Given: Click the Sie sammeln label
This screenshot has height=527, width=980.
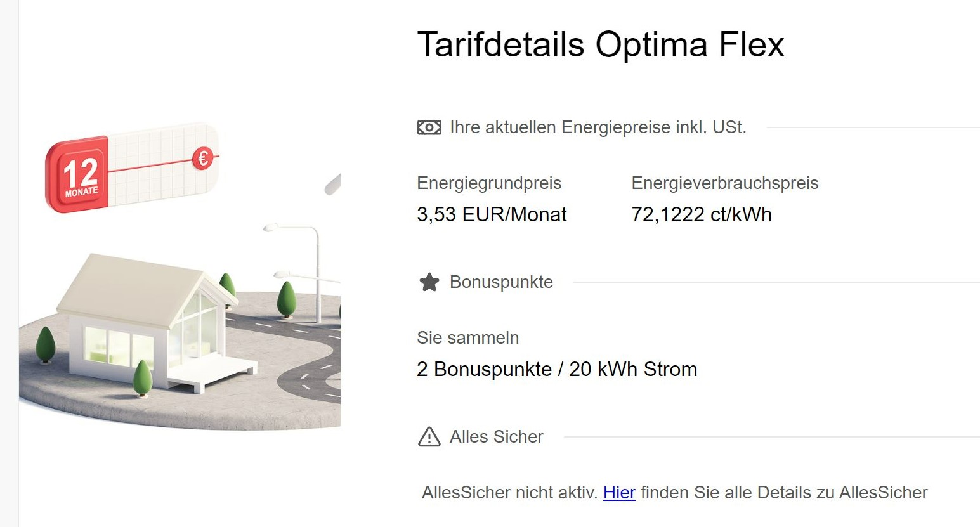Looking at the screenshot, I should (x=468, y=338).
